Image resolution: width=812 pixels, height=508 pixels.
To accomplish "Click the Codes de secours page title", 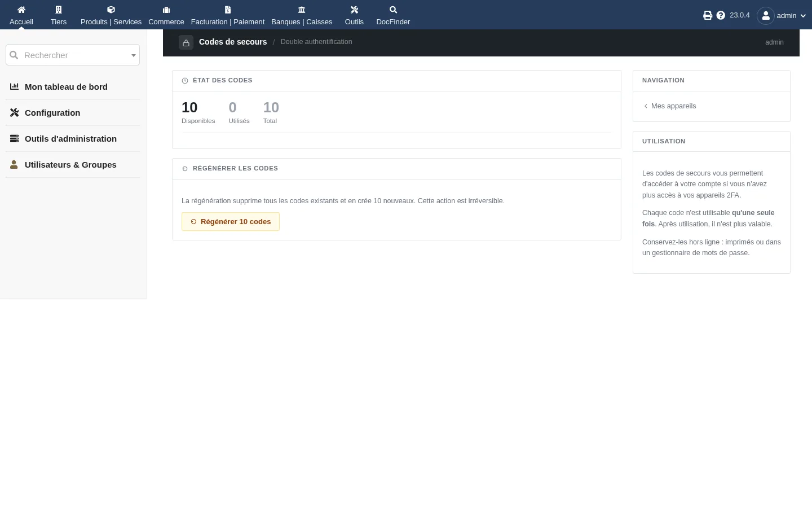I will pyautogui.click(x=233, y=42).
